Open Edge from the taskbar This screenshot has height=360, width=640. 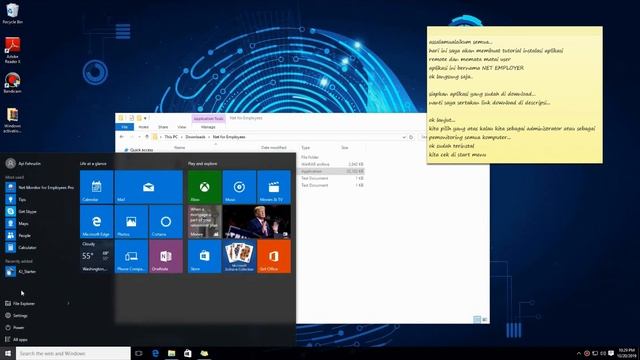155,353
